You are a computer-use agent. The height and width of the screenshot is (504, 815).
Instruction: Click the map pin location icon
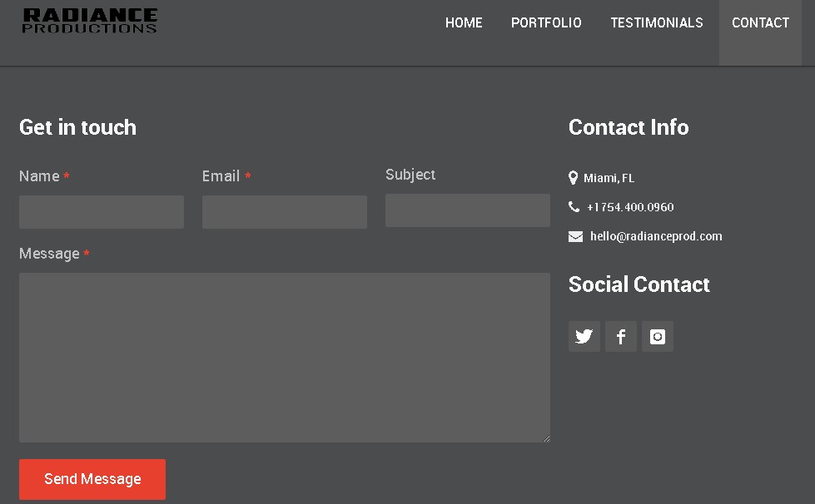tap(574, 178)
